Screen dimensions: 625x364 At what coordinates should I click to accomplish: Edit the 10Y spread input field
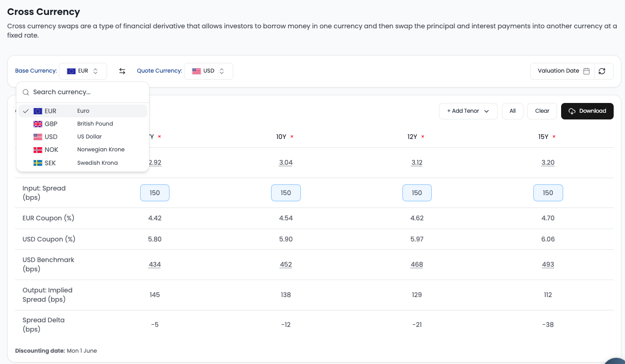point(286,193)
